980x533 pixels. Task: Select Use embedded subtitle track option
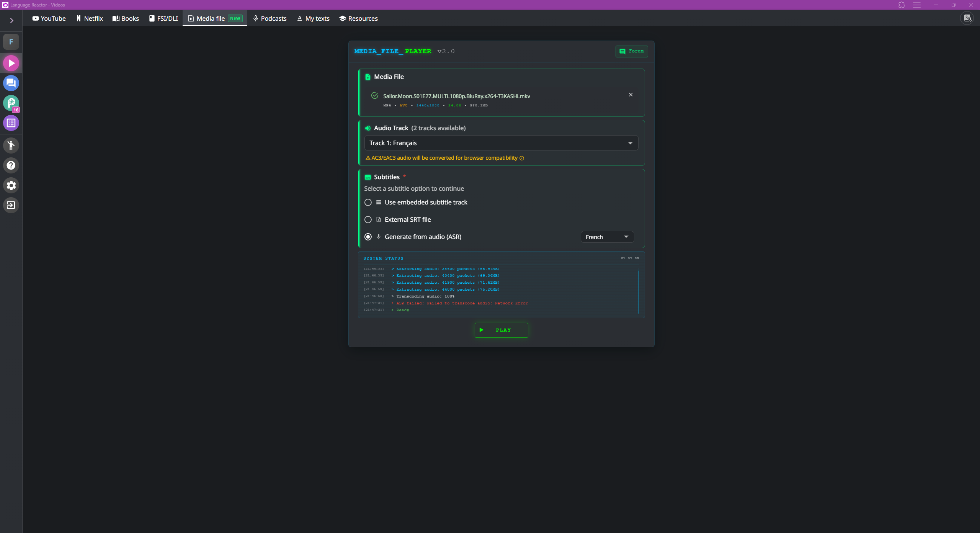click(x=368, y=202)
